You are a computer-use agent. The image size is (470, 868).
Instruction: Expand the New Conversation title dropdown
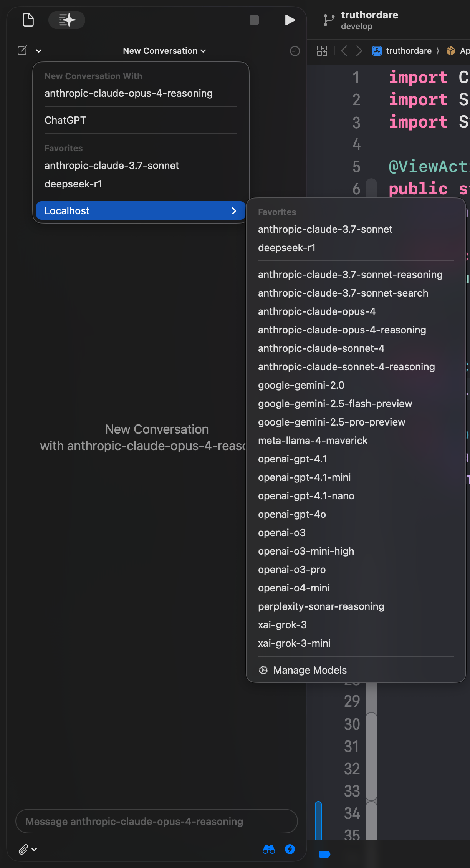(164, 51)
